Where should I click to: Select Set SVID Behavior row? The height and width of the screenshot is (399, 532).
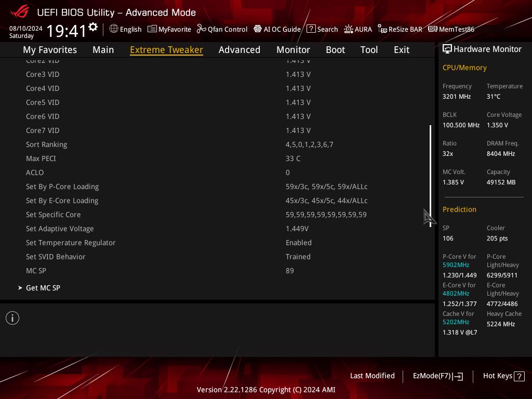[x=217, y=257]
